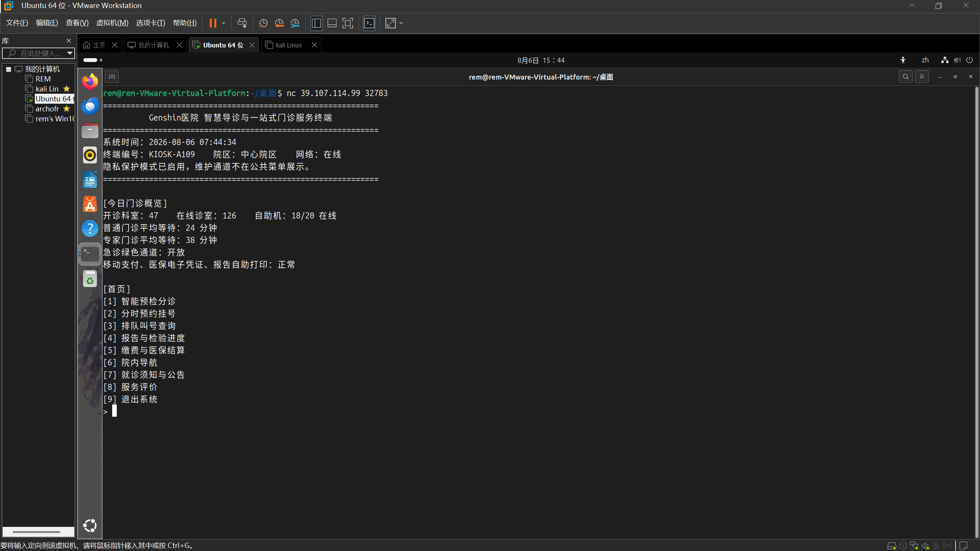Screen dimensions: 980x551
Task: Open the 文件(F) menu
Action: click(17, 23)
